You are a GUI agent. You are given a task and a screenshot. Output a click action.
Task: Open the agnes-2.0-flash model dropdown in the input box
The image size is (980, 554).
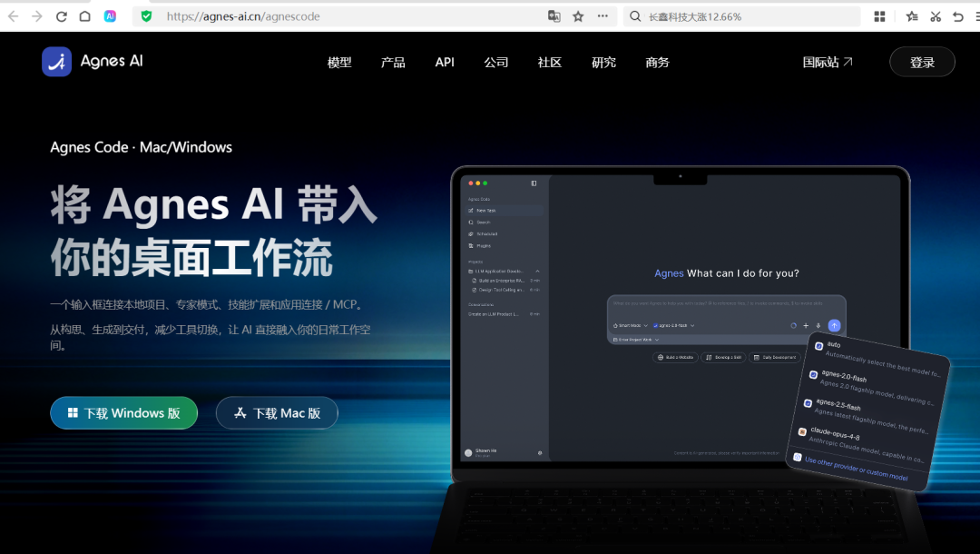(673, 326)
